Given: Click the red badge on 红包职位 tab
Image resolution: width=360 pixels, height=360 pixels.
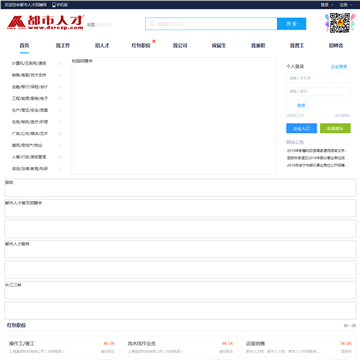Looking at the screenshot, I should [154, 41].
